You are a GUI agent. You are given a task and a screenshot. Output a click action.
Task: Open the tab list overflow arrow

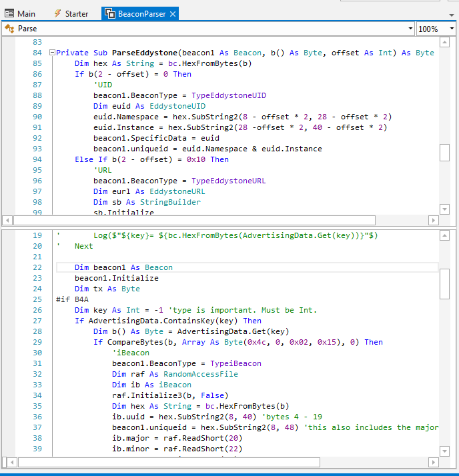[452, 15]
